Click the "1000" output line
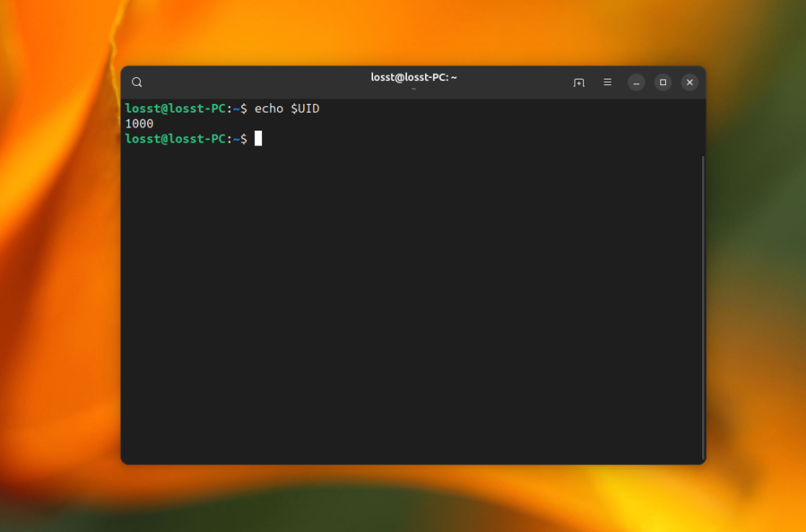 click(139, 124)
